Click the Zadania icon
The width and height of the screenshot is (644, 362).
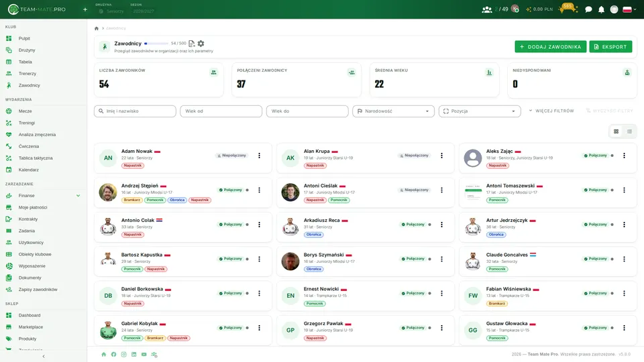pos(9,231)
